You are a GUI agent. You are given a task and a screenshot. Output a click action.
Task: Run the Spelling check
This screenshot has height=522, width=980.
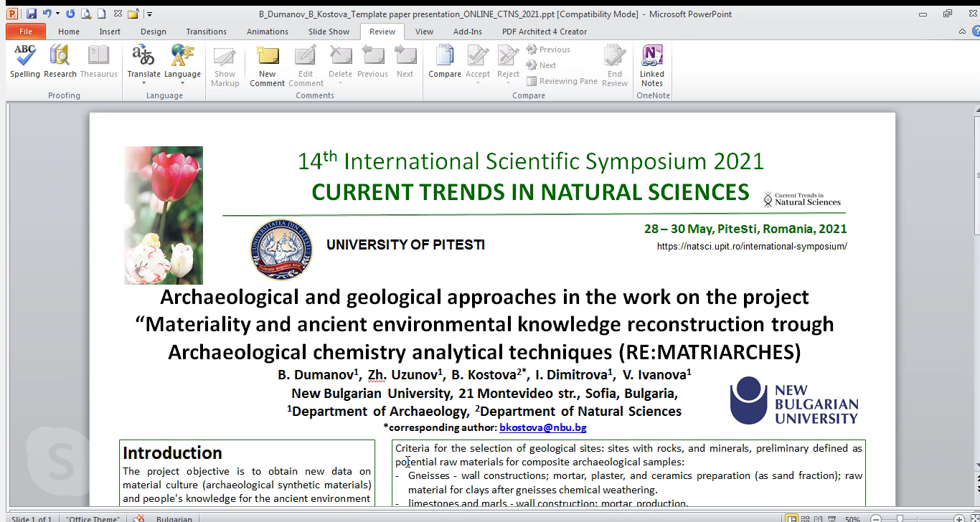click(x=25, y=62)
